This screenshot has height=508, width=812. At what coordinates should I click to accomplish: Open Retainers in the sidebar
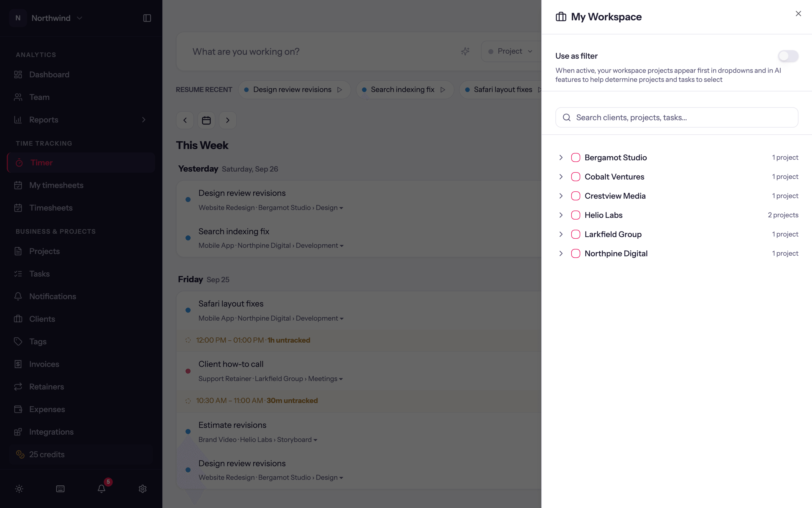tap(81, 387)
